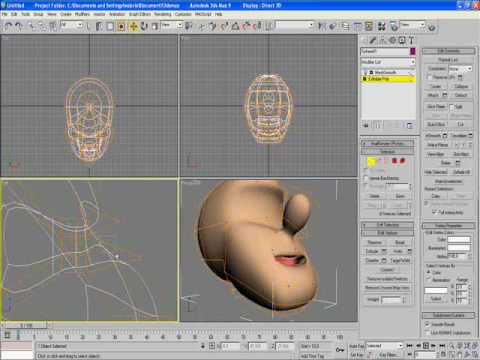Screen dimensions: 480x360
Task: Open the Align tool
Action: (332, 26)
